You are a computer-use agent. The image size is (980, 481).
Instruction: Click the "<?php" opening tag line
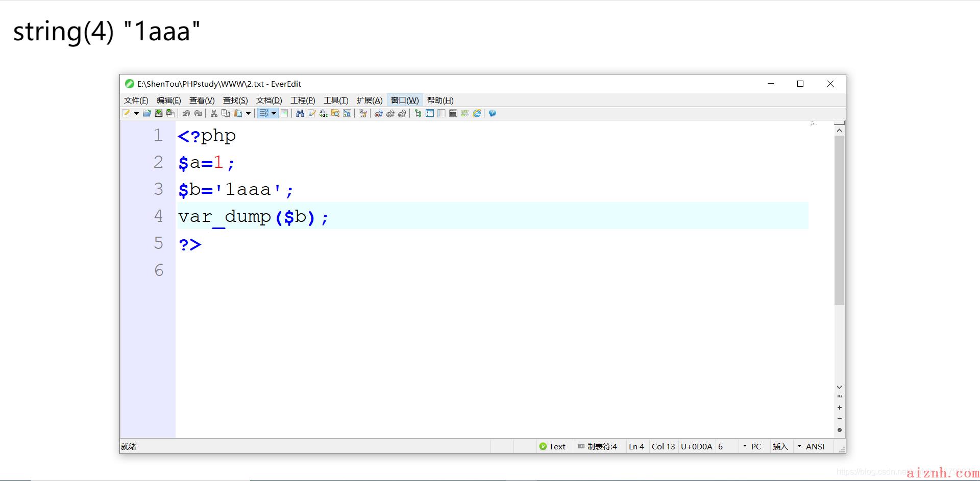(207, 136)
